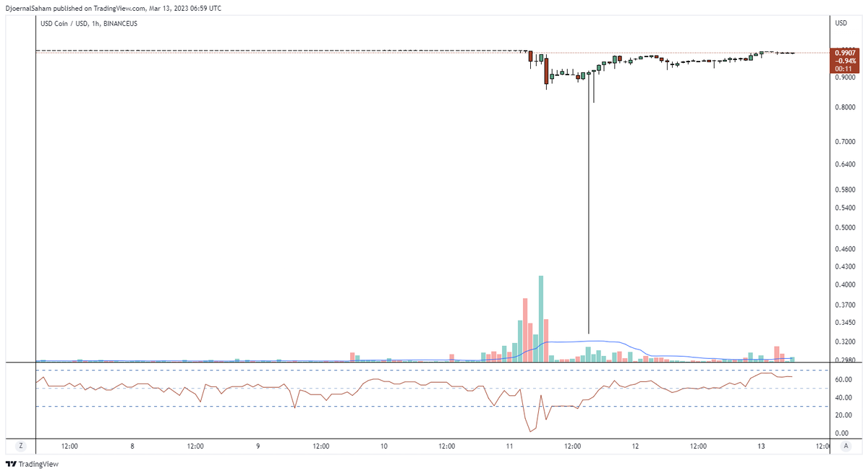Click the TradingView logo icon mark
868x474 pixels.
(x=10, y=464)
